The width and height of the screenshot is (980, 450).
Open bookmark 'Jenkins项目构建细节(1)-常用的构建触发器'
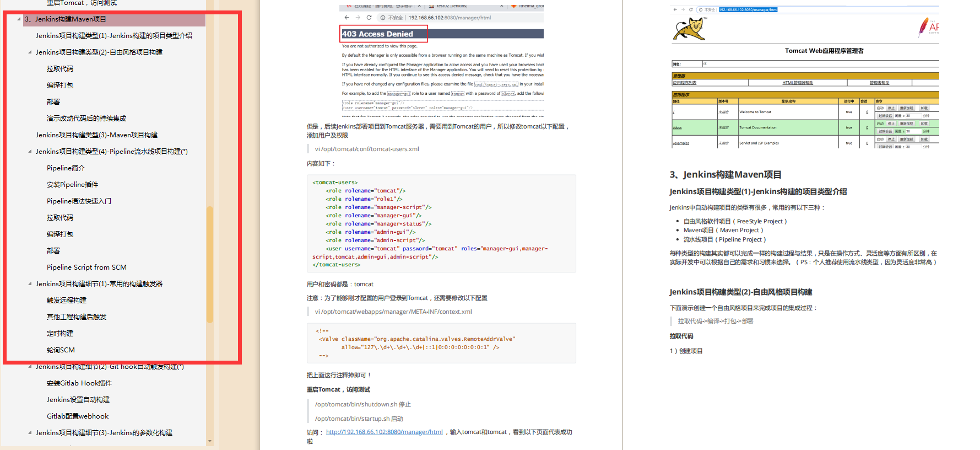pos(99,283)
